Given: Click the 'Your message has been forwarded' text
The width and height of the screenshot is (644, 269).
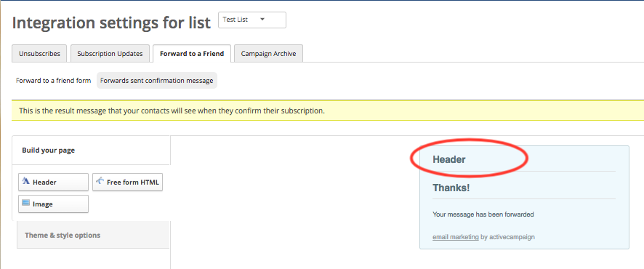Looking at the screenshot, I should [483, 214].
